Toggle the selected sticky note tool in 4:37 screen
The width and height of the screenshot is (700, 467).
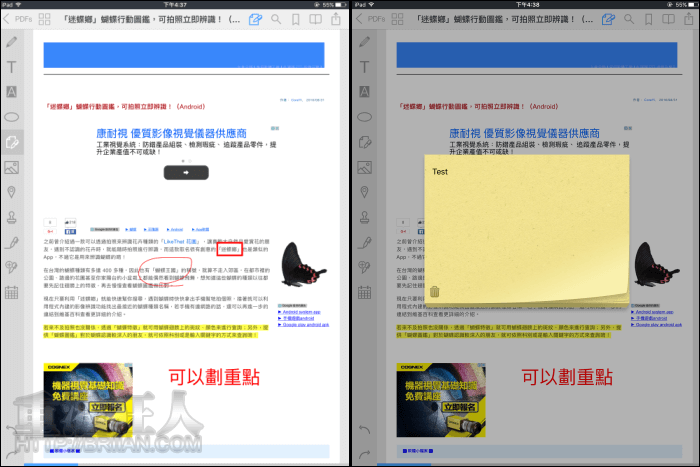pyautogui.click(x=12, y=142)
